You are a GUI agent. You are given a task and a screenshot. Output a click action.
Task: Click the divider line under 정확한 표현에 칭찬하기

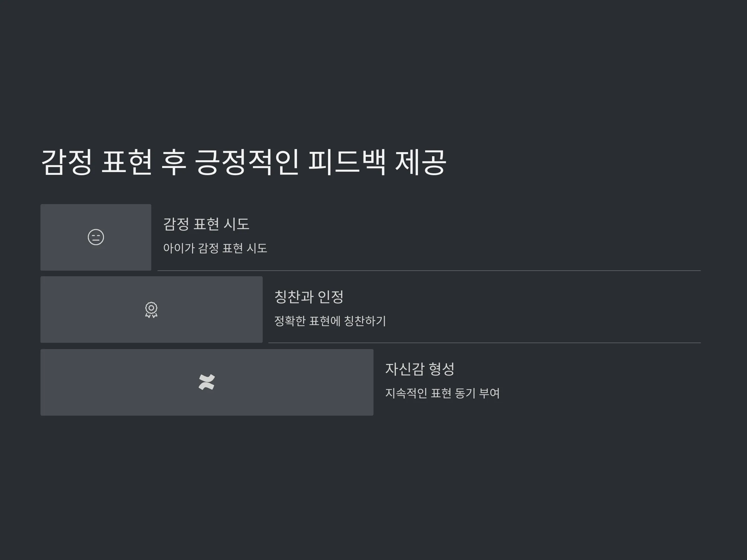click(x=485, y=343)
